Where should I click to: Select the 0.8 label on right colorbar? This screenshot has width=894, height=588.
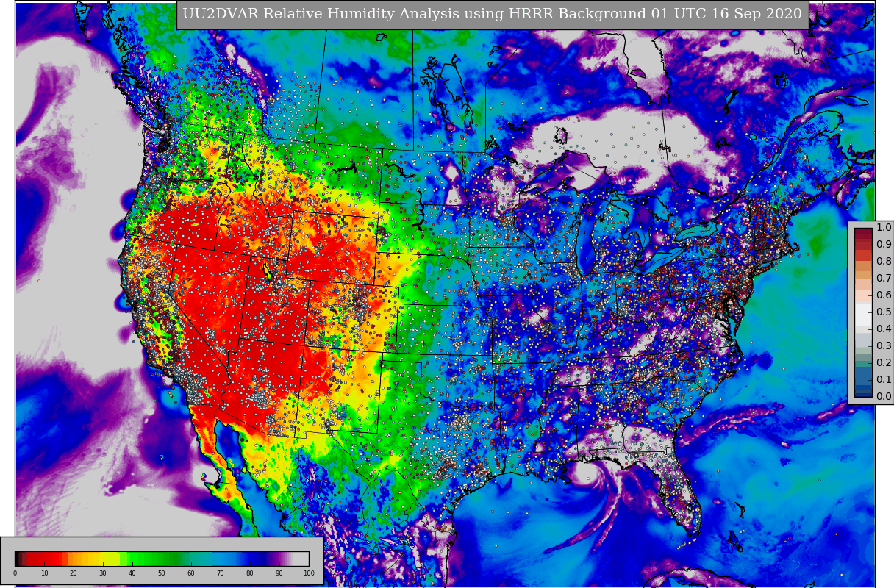(x=884, y=261)
